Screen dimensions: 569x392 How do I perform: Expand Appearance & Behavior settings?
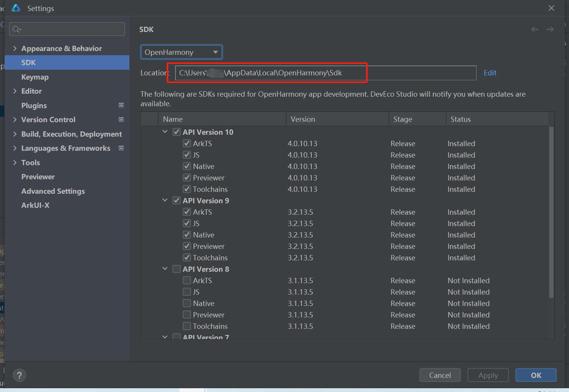15,48
